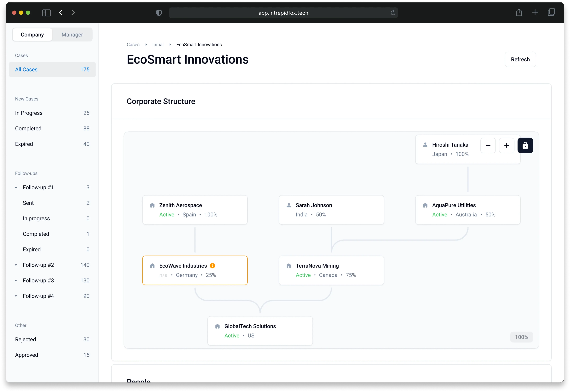Click the building icon beside TerraNova Mining
Image resolution: width=570 pixels, height=392 pixels.
[289, 266]
